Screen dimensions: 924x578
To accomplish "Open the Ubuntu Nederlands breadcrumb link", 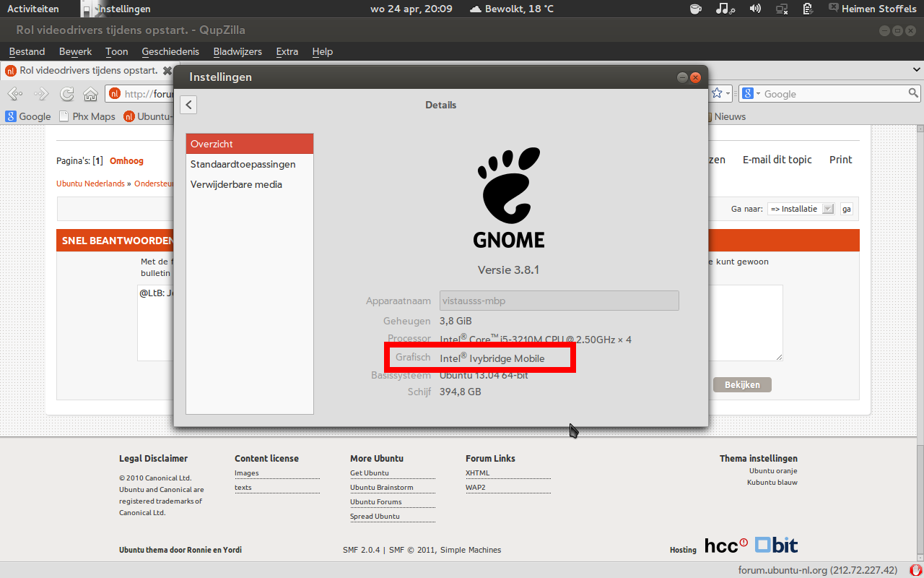I will (x=90, y=184).
